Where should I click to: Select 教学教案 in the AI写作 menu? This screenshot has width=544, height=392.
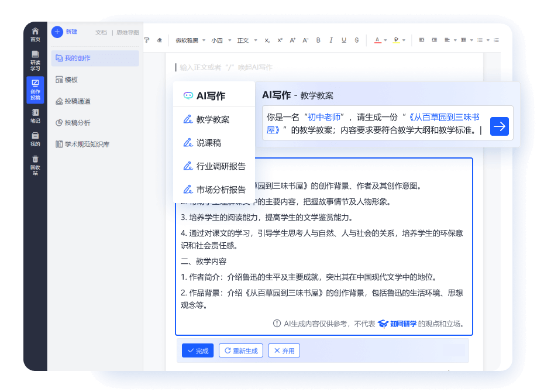[214, 119]
